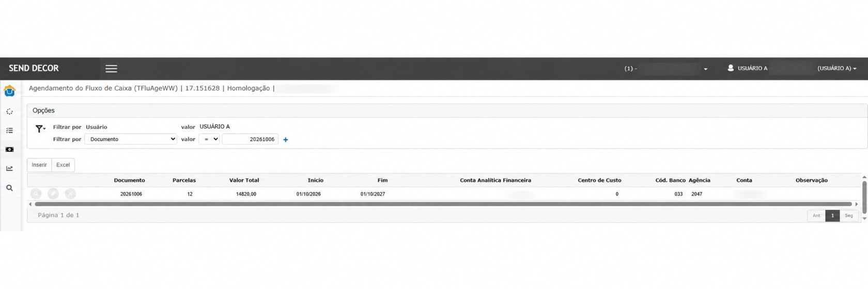The width and height of the screenshot is (868, 289).
Task: Open the checklist sidebar icon
Action: (9, 131)
